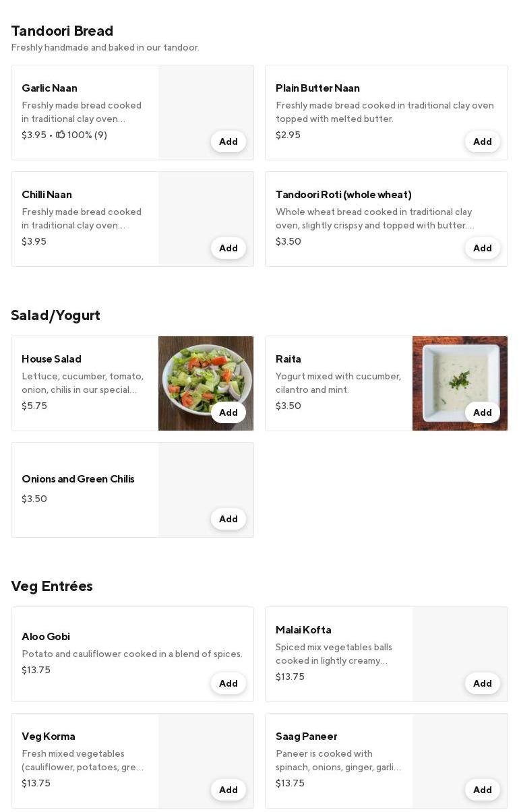Add Plain Butter Naan to cart
The image size is (519, 812).
[482, 142]
